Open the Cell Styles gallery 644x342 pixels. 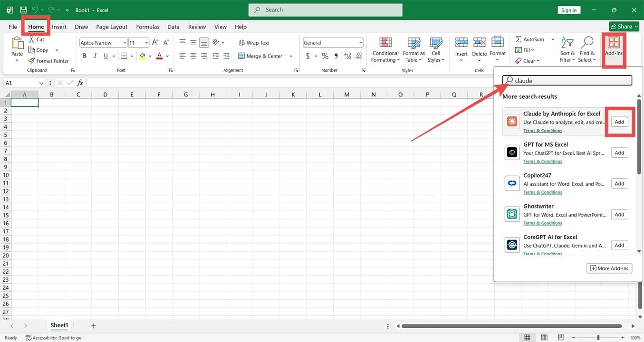435,49
